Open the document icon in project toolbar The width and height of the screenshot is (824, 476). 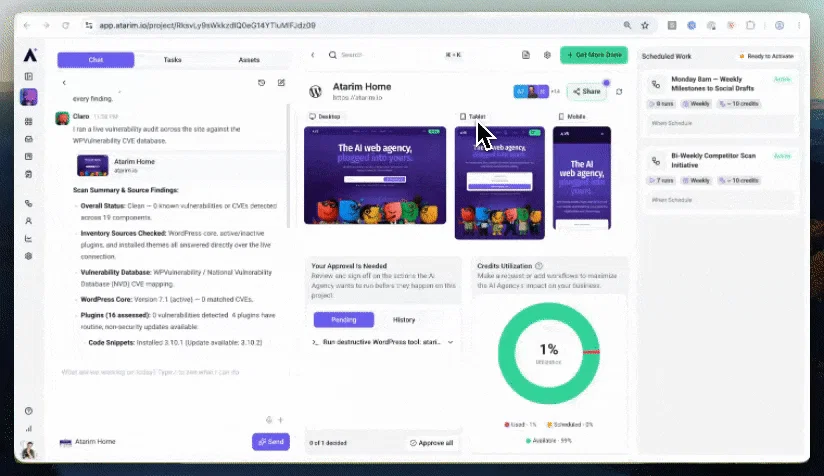[x=526, y=55]
